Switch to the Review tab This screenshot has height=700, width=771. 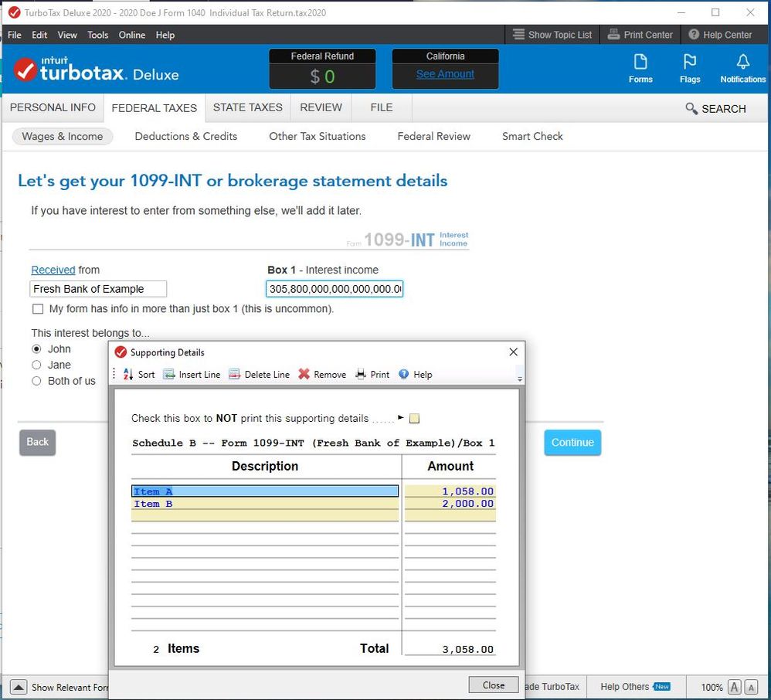click(x=321, y=107)
